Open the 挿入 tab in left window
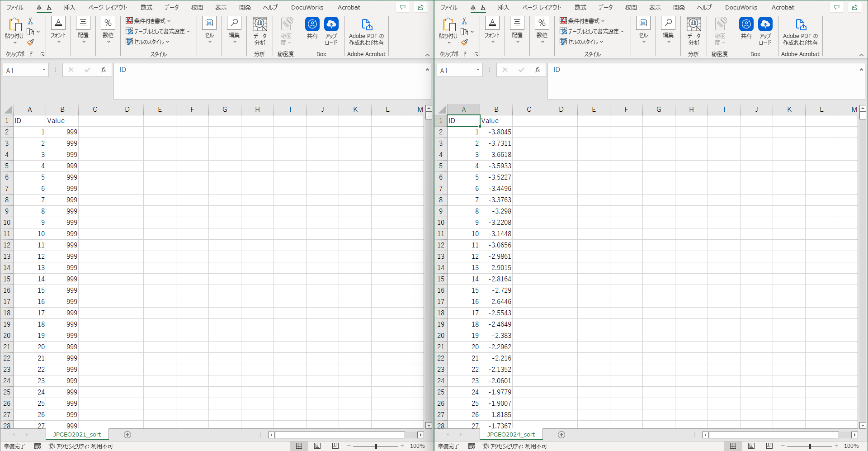The width and height of the screenshot is (868, 451). coord(69,7)
